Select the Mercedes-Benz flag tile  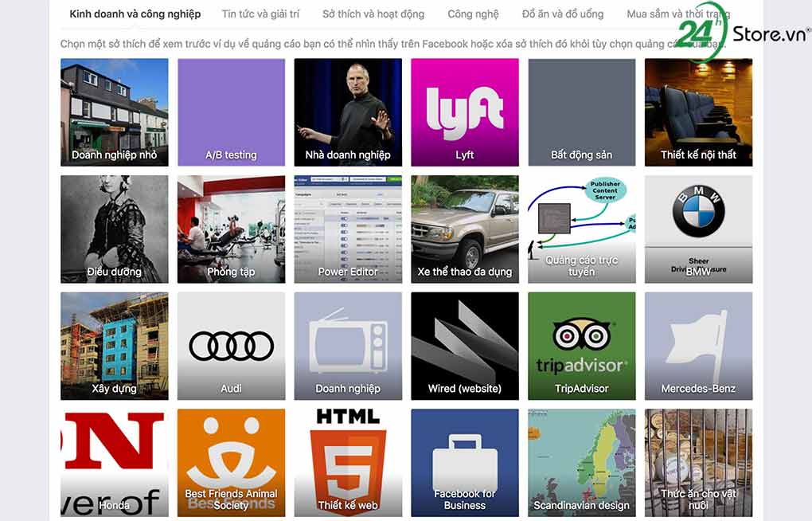698,346
